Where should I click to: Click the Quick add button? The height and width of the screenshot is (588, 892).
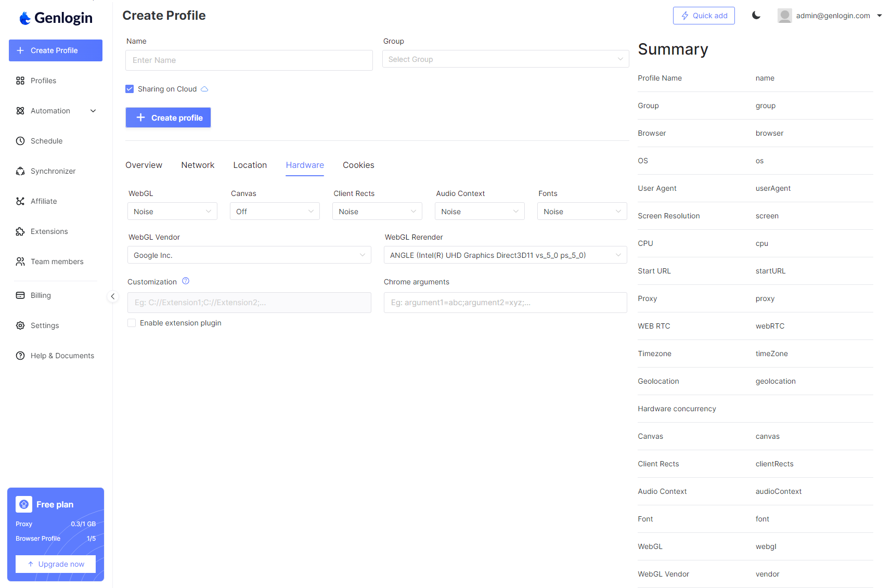point(704,16)
